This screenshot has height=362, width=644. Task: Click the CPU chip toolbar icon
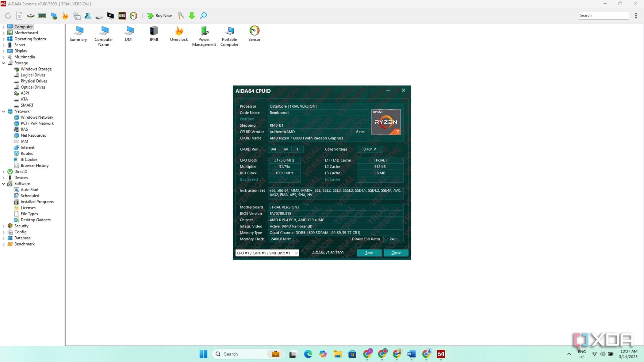click(x=30, y=16)
